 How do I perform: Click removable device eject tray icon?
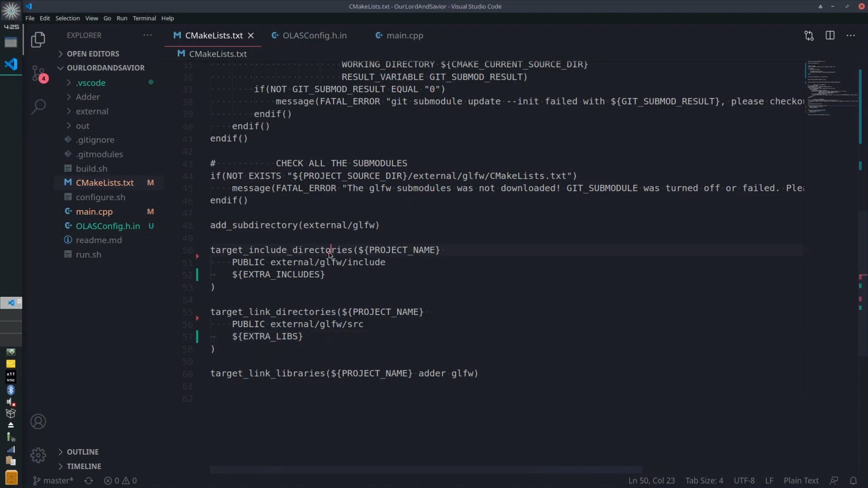point(11,425)
